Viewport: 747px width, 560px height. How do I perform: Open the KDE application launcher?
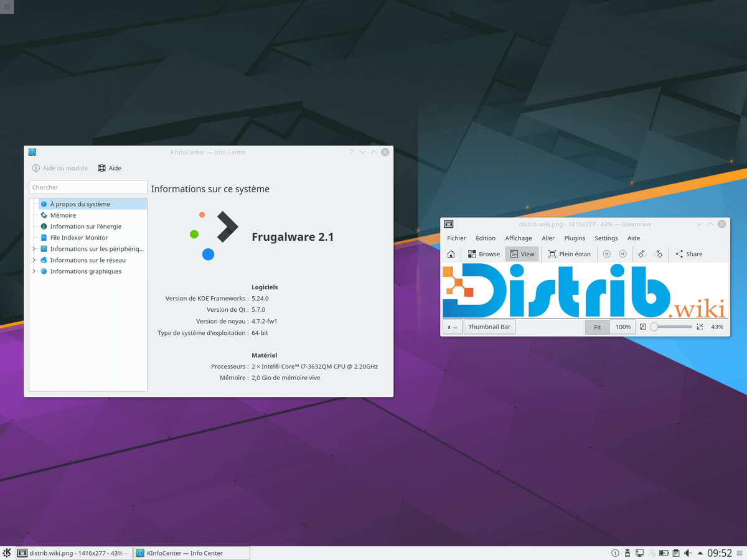pos(7,553)
